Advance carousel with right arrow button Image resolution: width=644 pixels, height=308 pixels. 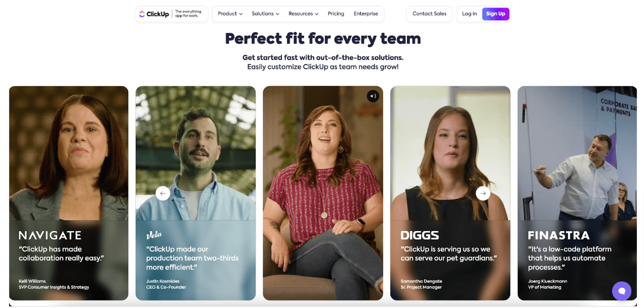pos(483,193)
